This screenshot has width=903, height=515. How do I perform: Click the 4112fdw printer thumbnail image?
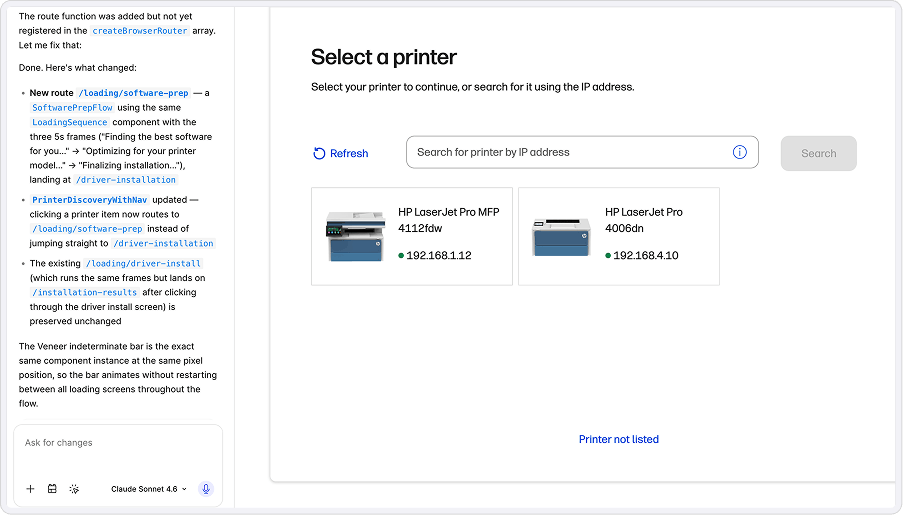(x=355, y=236)
